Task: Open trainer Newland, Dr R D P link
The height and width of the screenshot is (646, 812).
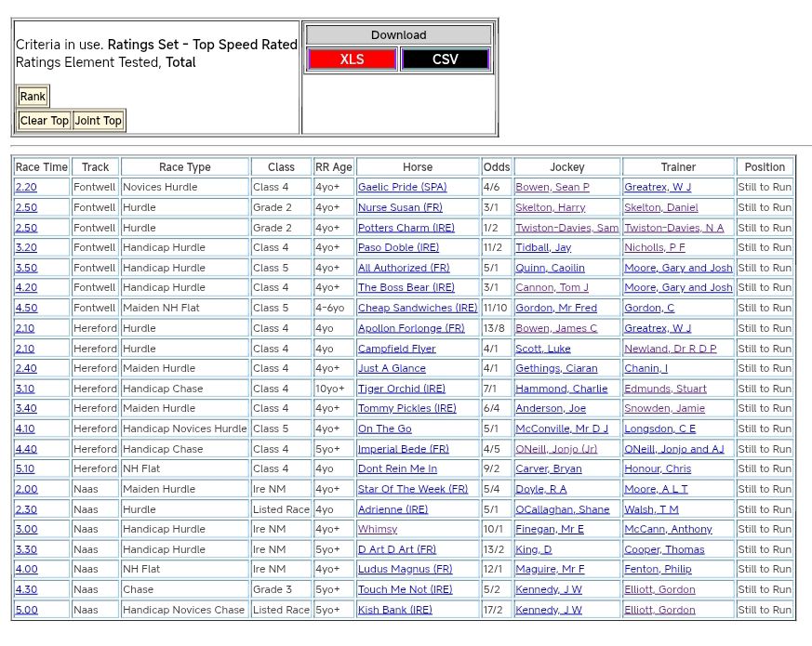Action: (670, 349)
